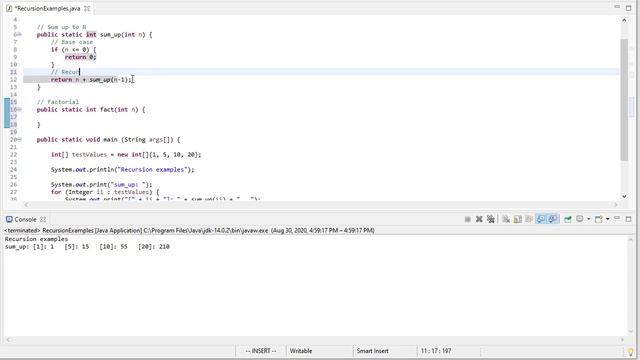The height and width of the screenshot is (360, 640).
Task: Remove the current launch from console
Action: click(479, 219)
